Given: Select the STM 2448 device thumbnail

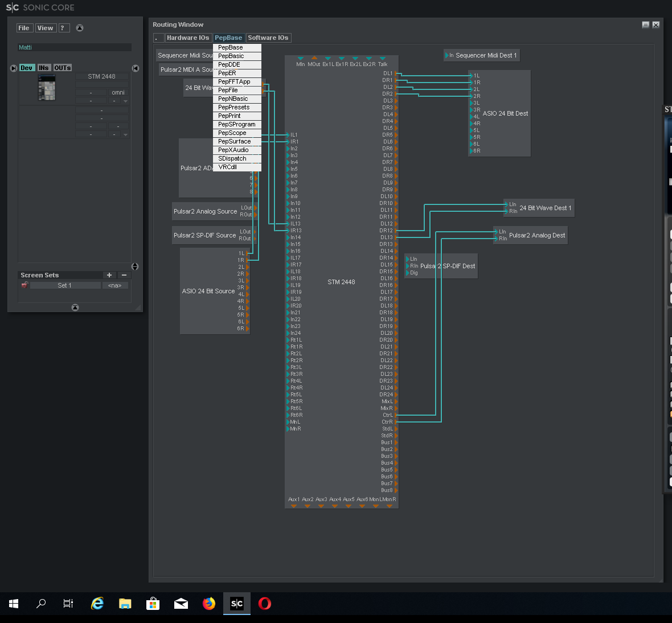Looking at the screenshot, I should 47,87.
